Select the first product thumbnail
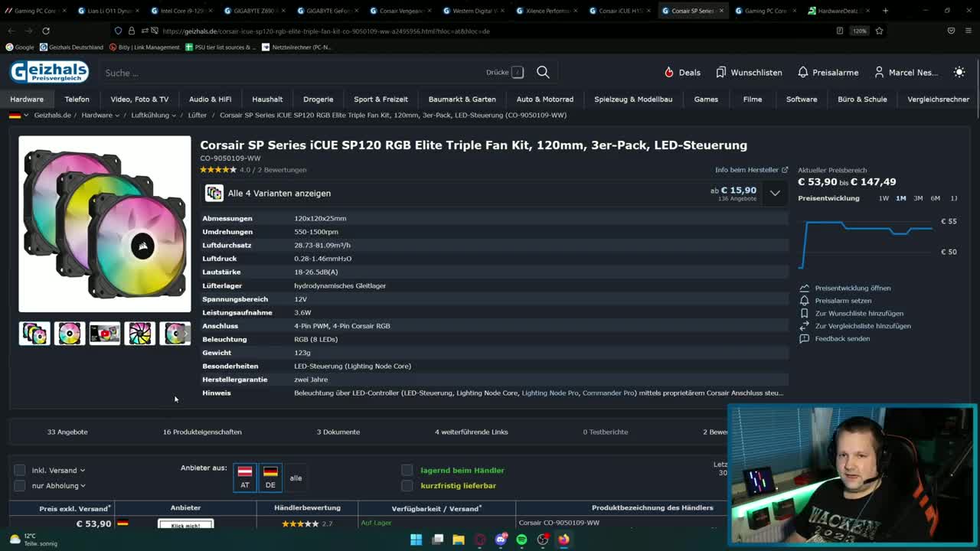 tap(34, 333)
